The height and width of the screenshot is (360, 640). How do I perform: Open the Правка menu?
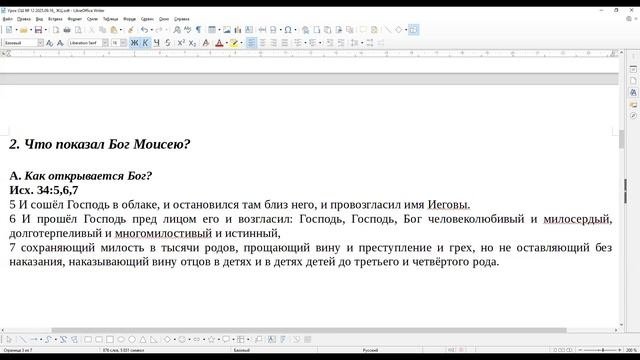(x=24, y=19)
